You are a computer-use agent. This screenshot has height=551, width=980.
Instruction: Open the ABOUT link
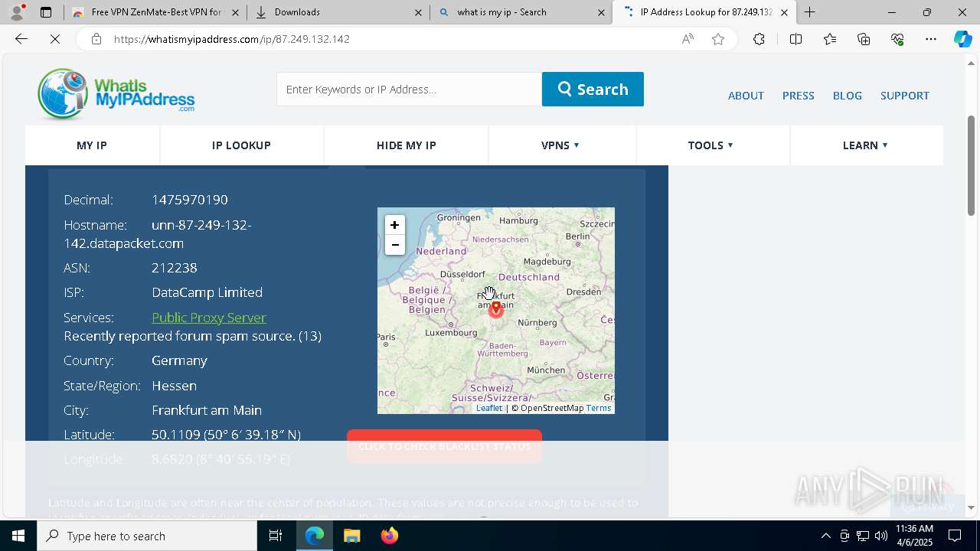[x=746, y=96]
